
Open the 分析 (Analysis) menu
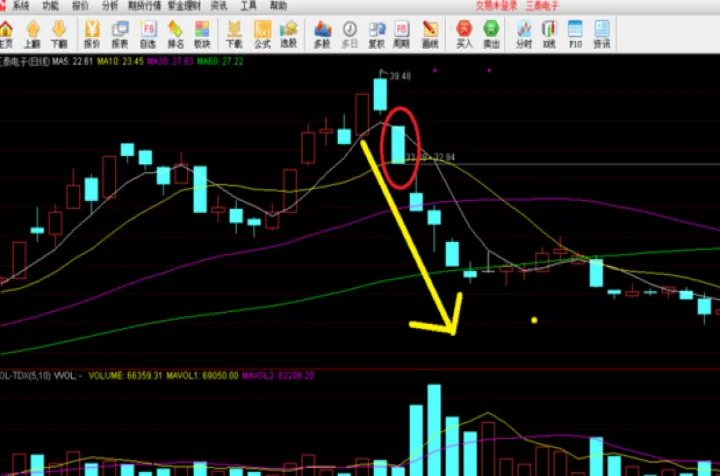click(x=109, y=5)
